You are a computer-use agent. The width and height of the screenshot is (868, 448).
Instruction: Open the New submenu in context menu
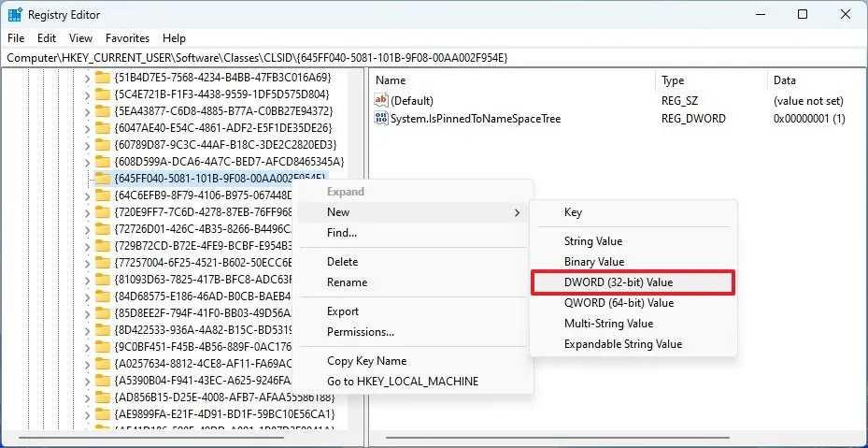pyautogui.click(x=412, y=211)
